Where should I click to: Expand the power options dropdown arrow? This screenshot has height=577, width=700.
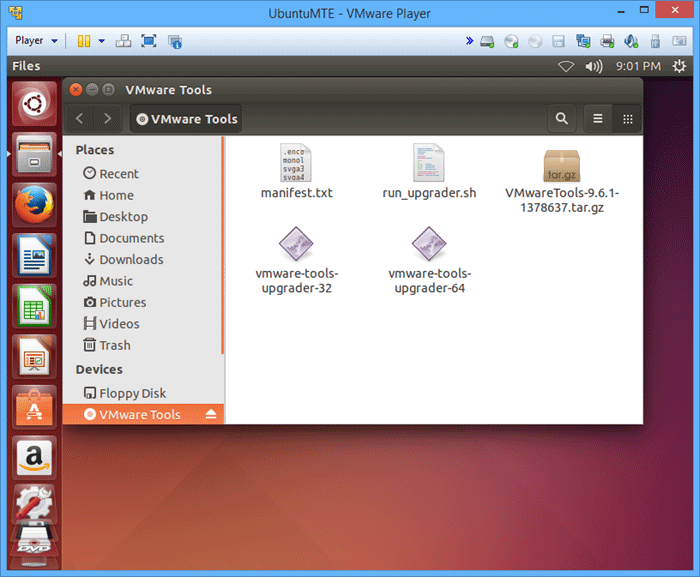coord(102,41)
